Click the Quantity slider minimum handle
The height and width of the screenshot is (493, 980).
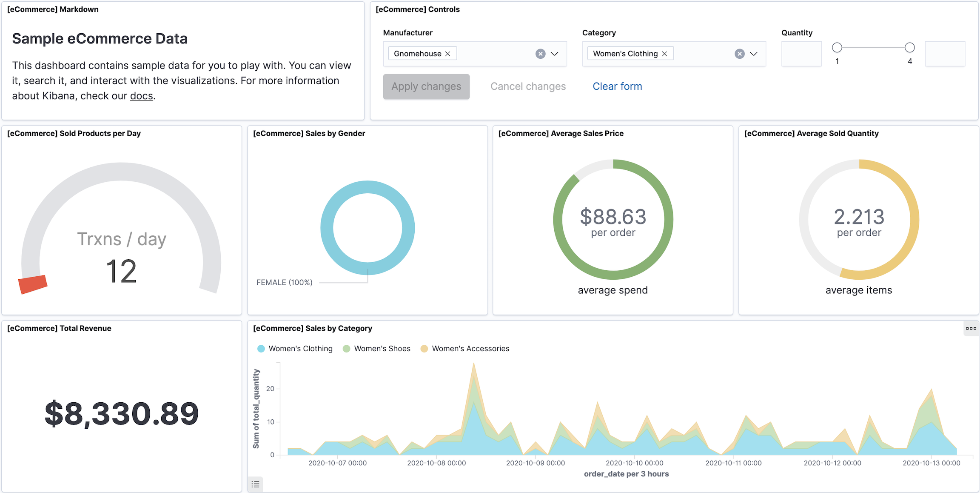click(x=837, y=47)
